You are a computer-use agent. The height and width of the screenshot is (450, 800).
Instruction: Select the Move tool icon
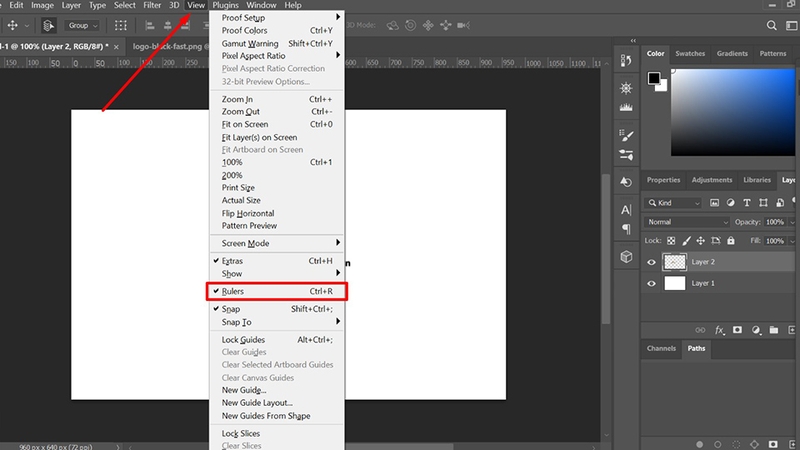click(x=12, y=25)
